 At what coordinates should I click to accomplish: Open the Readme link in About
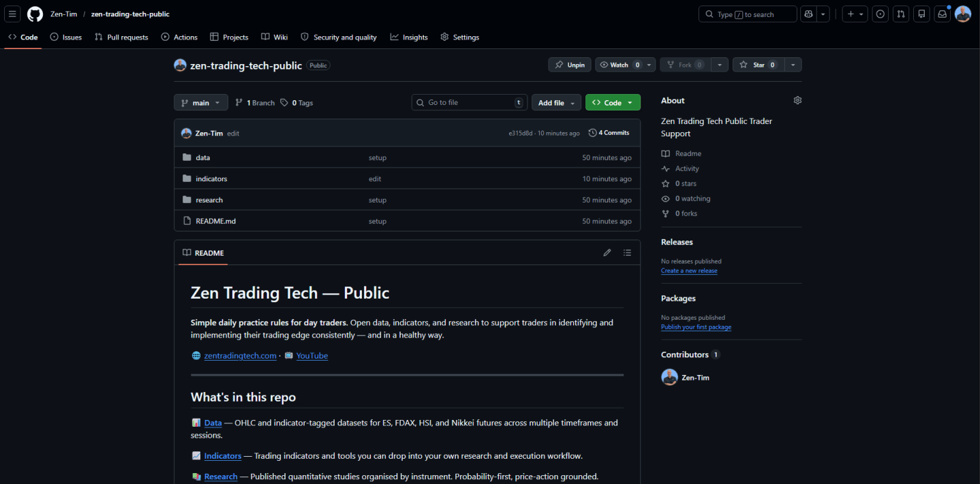682,153
